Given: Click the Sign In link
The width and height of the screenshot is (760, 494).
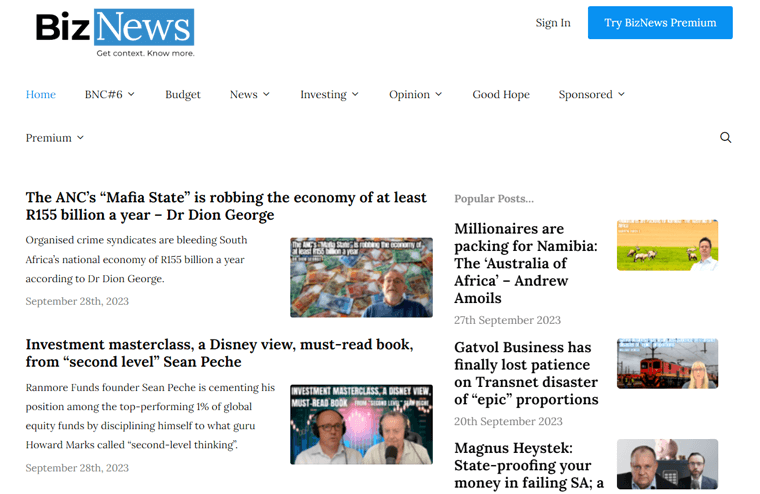Looking at the screenshot, I should click(x=553, y=23).
